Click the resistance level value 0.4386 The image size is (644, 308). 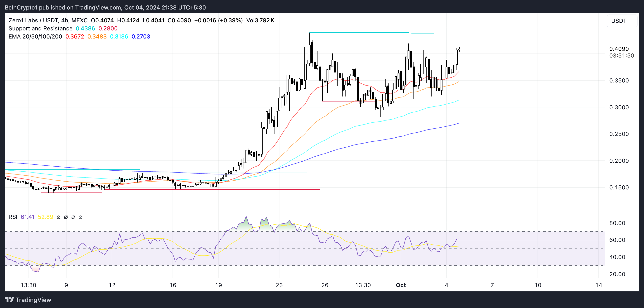(x=85, y=29)
